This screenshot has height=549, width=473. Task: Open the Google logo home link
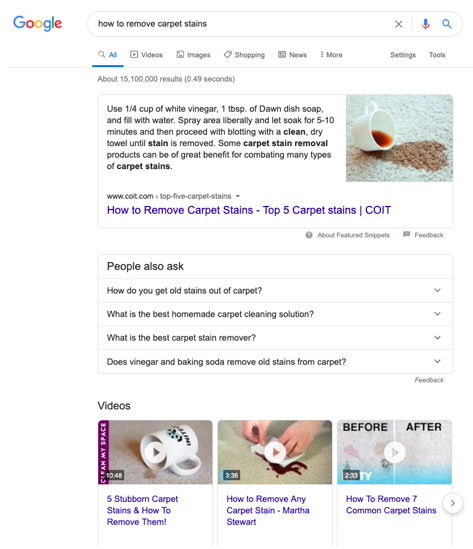[37, 23]
